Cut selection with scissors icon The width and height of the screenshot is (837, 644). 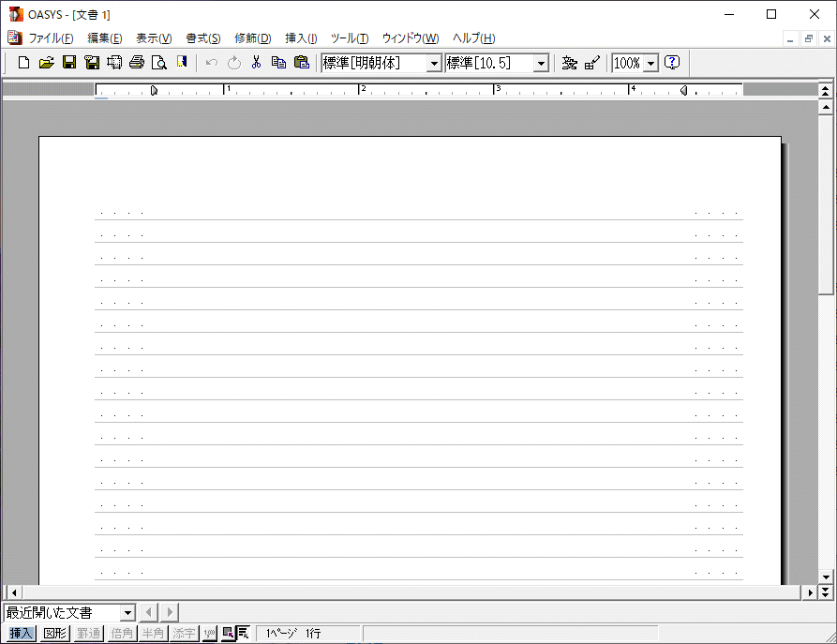(x=256, y=63)
